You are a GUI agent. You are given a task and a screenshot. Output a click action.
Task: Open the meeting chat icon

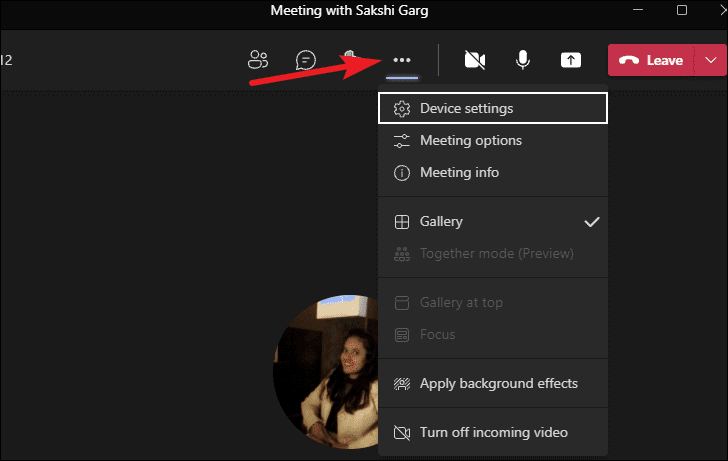306,60
